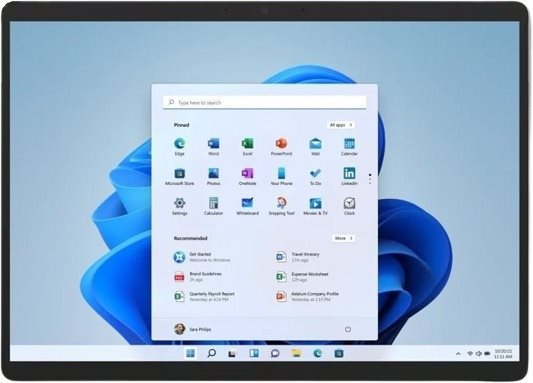Open the Excel pinned app icon
This screenshot has height=383, width=533.
[x=247, y=146]
